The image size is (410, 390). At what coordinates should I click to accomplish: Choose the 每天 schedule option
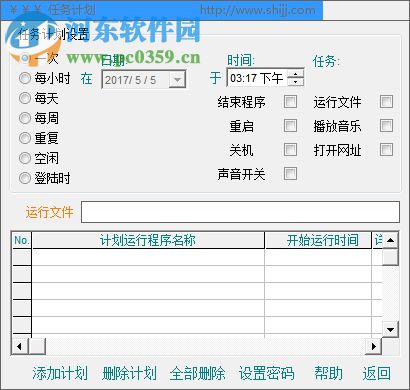(x=25, y=98)
